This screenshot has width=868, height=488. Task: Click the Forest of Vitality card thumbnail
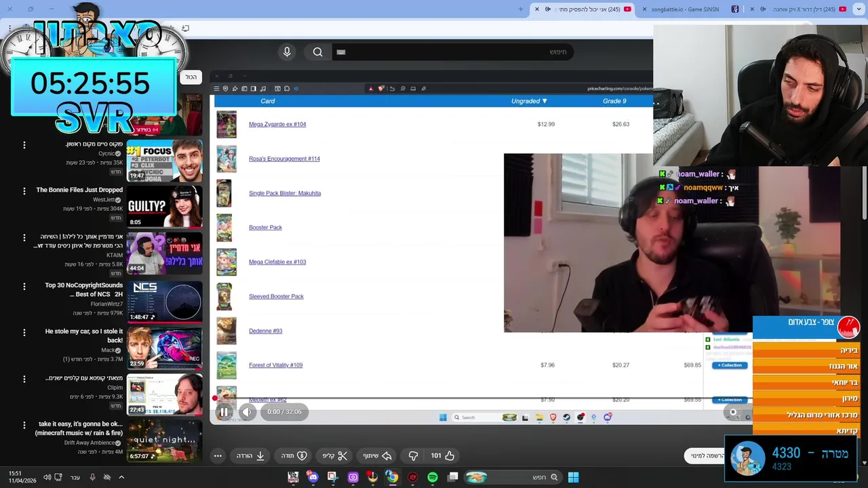point(226,365)
